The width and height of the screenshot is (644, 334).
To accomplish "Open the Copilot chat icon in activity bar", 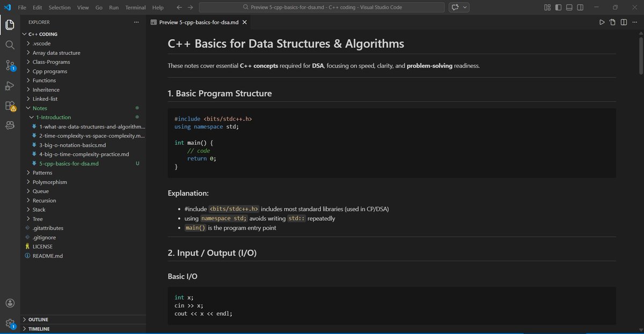I will [10, 125].
